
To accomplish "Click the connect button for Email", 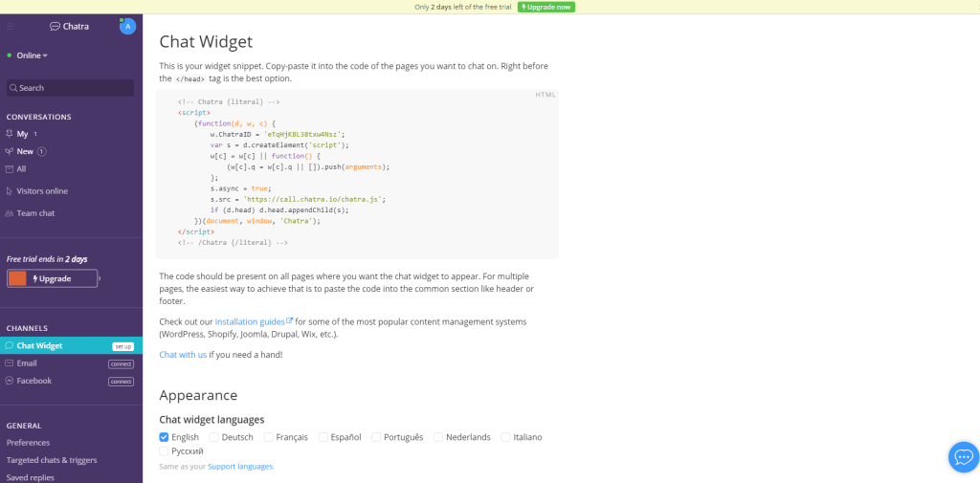I will point(121,364).
